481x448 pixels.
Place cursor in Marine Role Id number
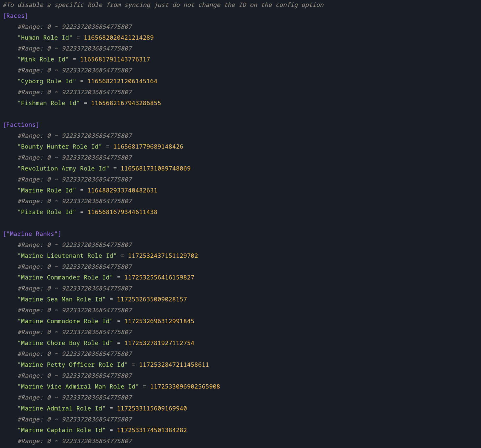pos(122,190)
